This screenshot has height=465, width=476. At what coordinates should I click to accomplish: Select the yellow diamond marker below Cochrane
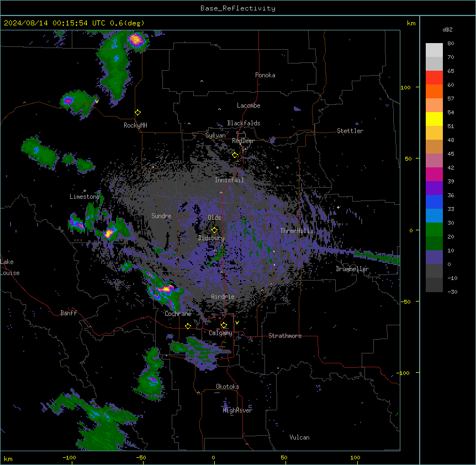(188, 326)
